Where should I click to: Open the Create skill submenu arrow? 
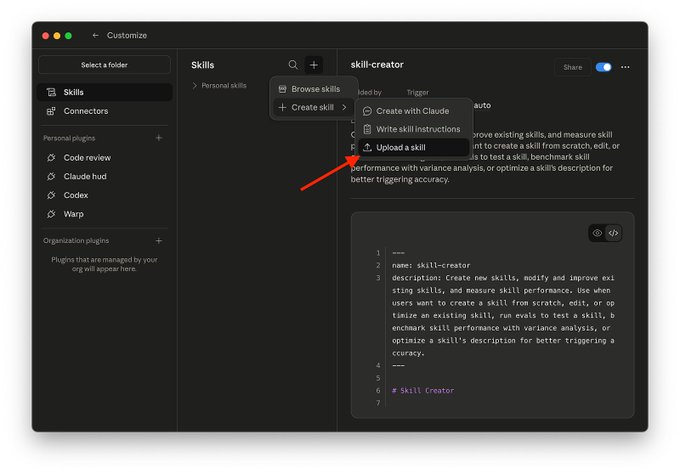[x=344, y=107]
